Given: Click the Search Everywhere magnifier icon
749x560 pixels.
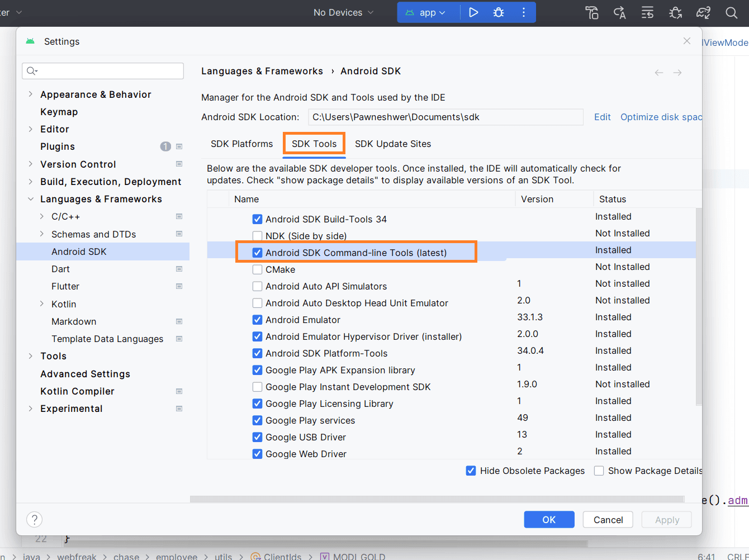Looking at the screenshot, I should coord(731,12).
